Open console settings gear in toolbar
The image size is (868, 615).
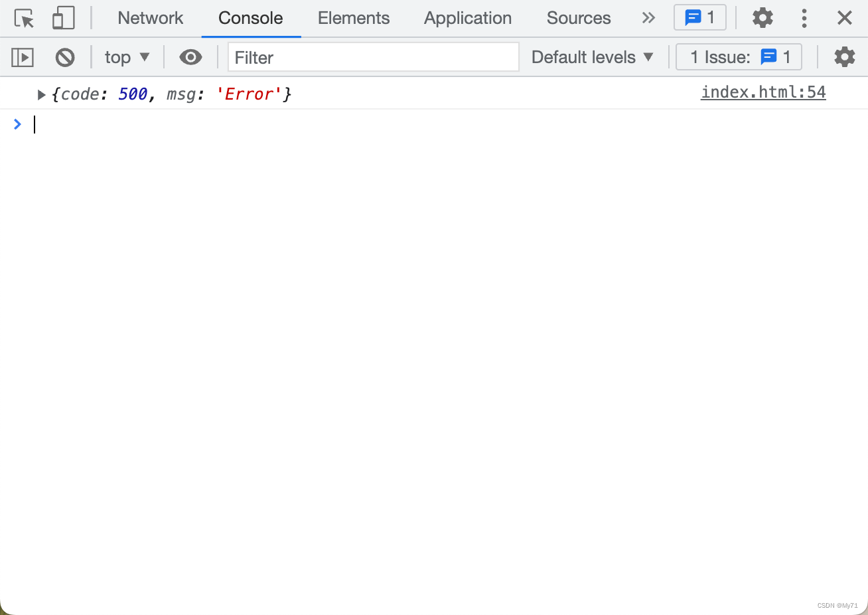coord(844,57)
